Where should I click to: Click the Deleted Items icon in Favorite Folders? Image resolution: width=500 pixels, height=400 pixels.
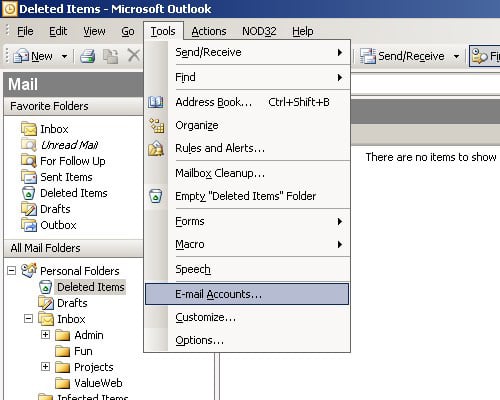(29, 193)
